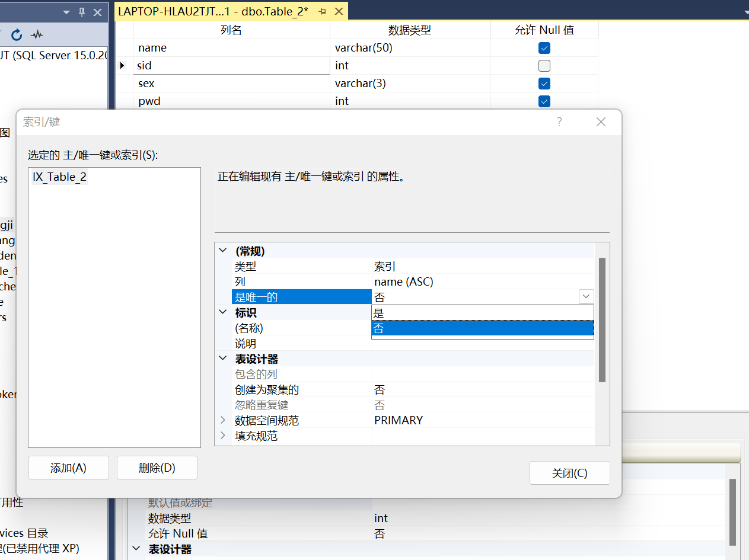Click the varchar(3) data type cell
Screen dimensions: 749x560
pyautogui.click(x=410, y=84)
